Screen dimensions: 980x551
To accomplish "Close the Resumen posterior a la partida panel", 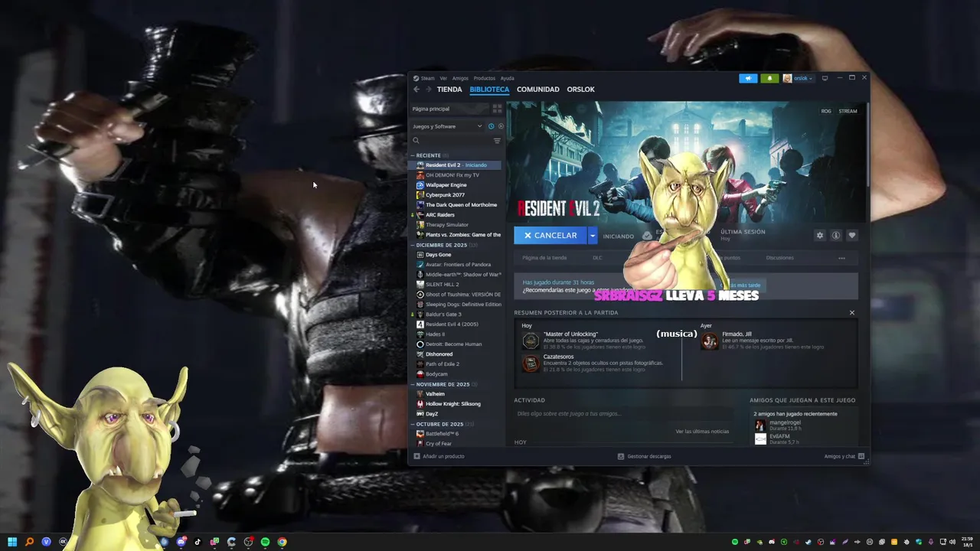I will (x=851, y=312).
